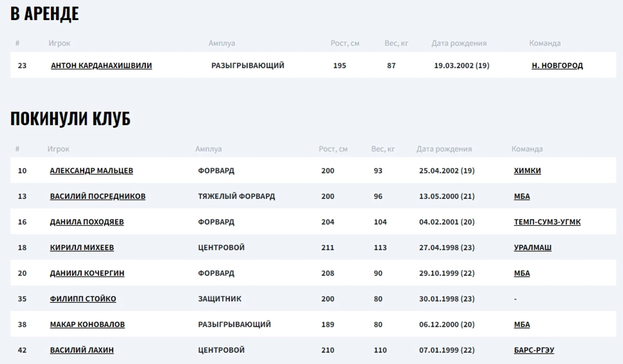The height and width of the screenshot is (364, 623).
Task: Go to Данила Походяев profile
Action: [87, 222]
